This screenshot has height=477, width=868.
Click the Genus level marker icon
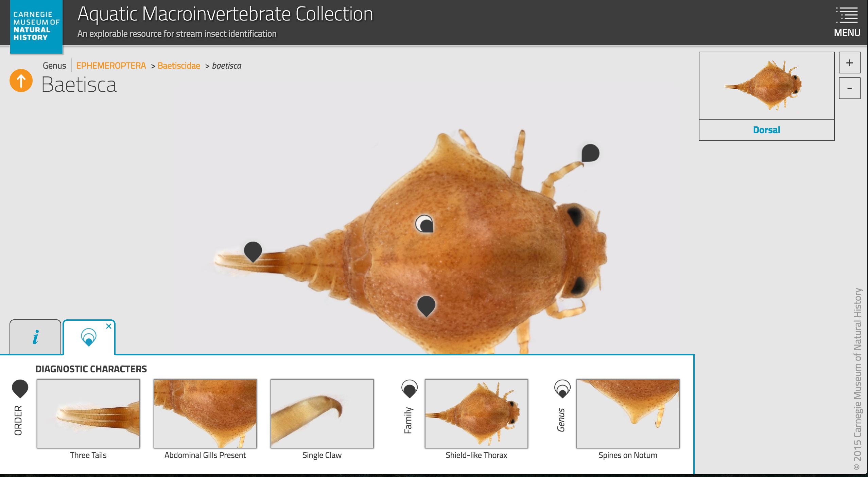(x=562, y=389)
